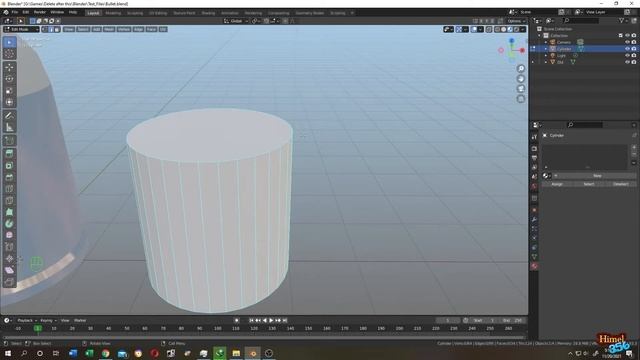Screen dimensions: 640x360
Task: Click the current frame number field
Action: (448, 320)
